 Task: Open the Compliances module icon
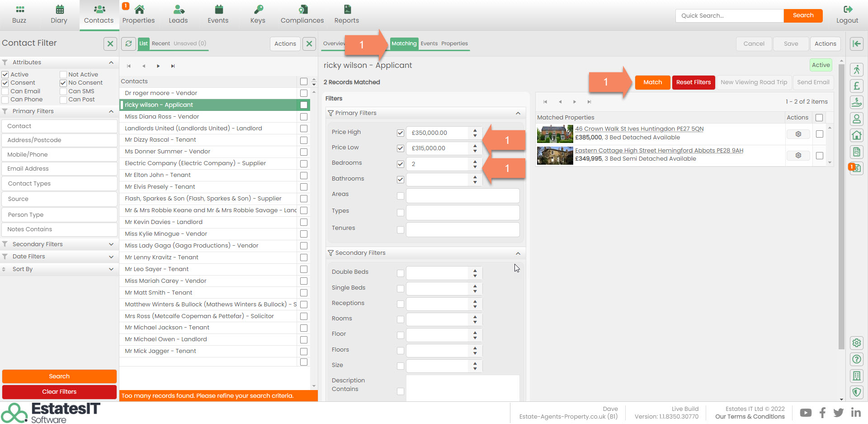302,10
